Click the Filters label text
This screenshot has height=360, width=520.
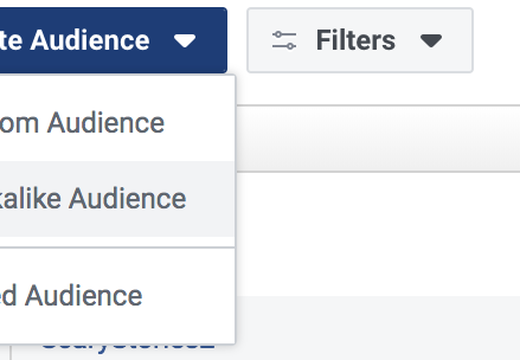(356, 40)
